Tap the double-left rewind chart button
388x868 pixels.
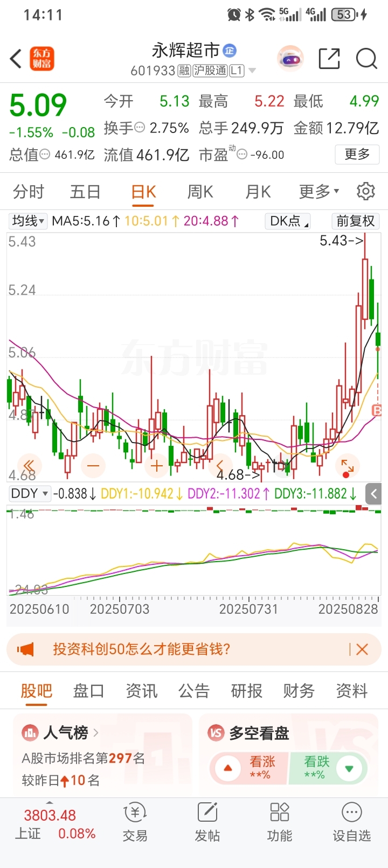30,466
